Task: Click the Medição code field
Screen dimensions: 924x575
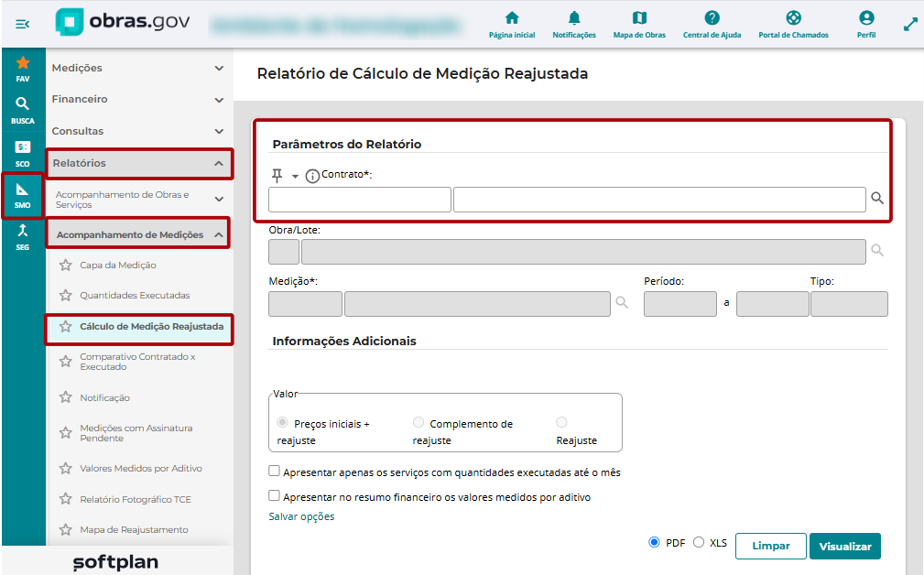Action: 305,304
